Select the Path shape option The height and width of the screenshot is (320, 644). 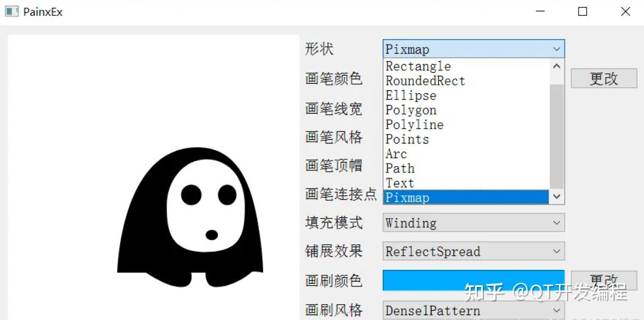466,169
